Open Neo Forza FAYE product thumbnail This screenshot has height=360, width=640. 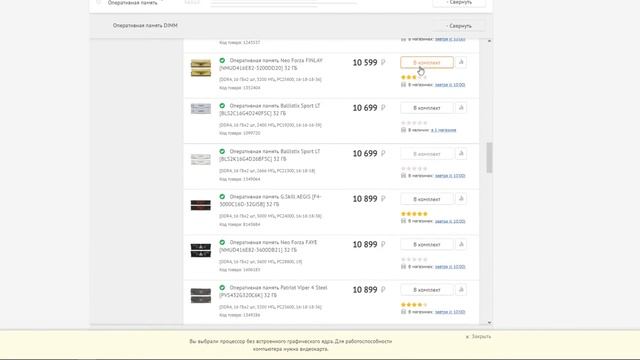click(201, 250)
